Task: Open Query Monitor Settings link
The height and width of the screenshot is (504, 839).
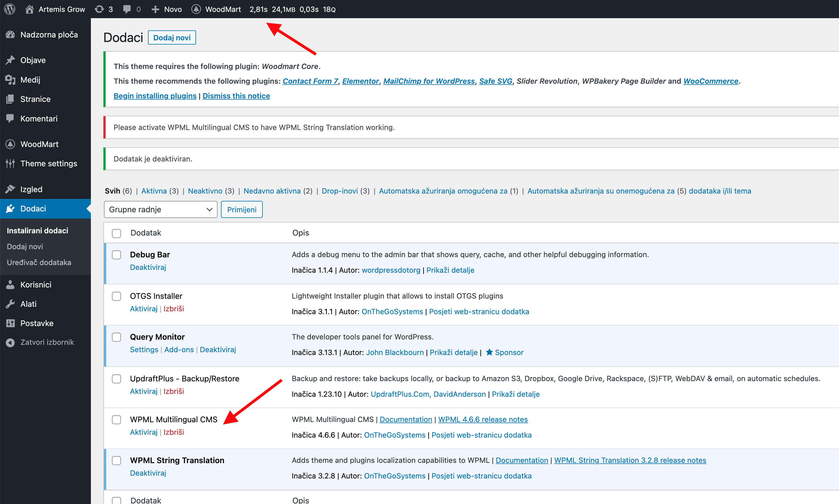Action: coord(144,349)
